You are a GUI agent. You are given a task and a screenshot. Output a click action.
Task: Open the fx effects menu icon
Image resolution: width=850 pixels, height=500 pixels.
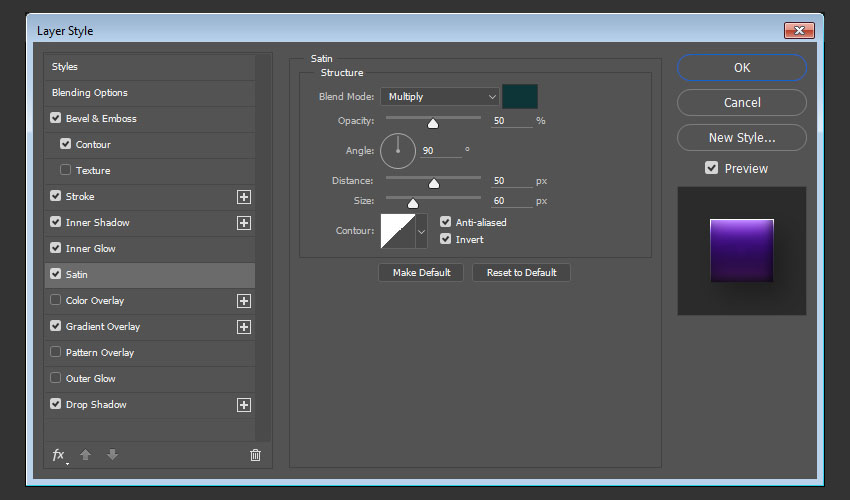pyautogui.click(x=59, y=455)
